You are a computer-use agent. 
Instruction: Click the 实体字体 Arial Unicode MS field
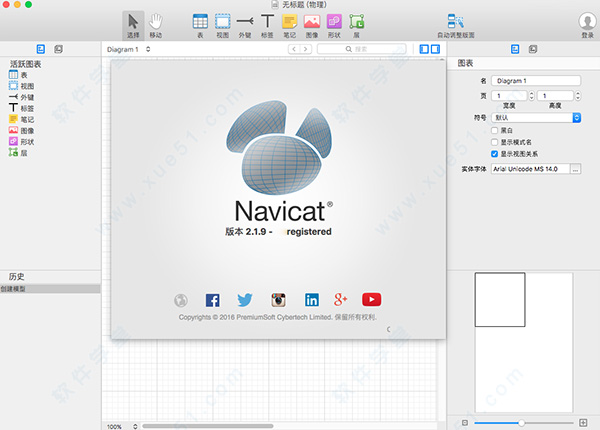[x=531, y=169]
